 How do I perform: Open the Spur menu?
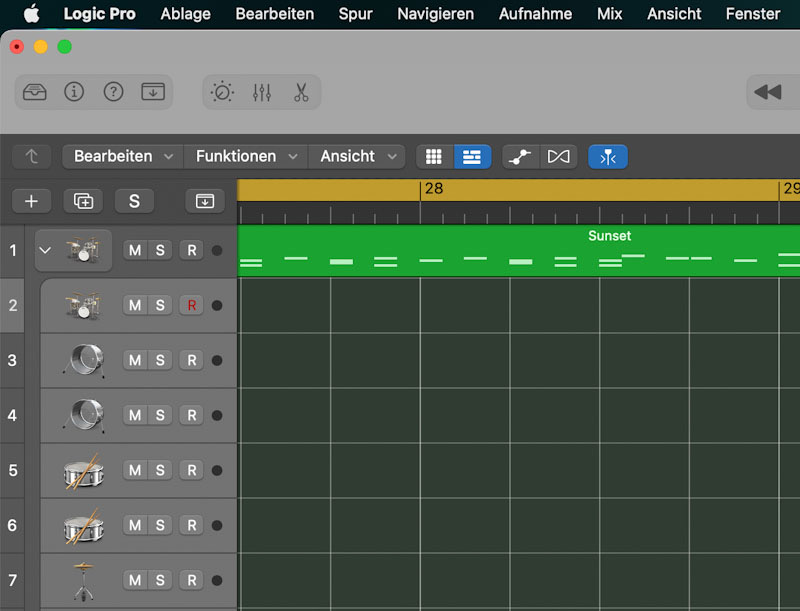click(x=356, y=14)
